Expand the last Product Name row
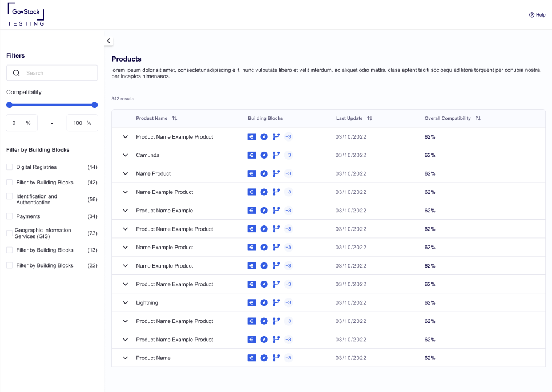552x392 pixels. [x=126, y=358]
